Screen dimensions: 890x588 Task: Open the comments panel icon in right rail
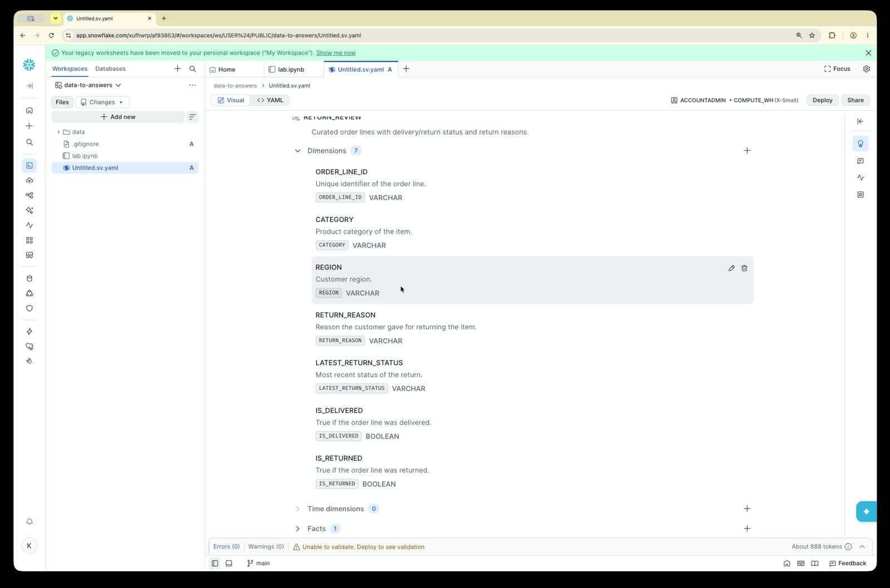(x=861, y=161)
